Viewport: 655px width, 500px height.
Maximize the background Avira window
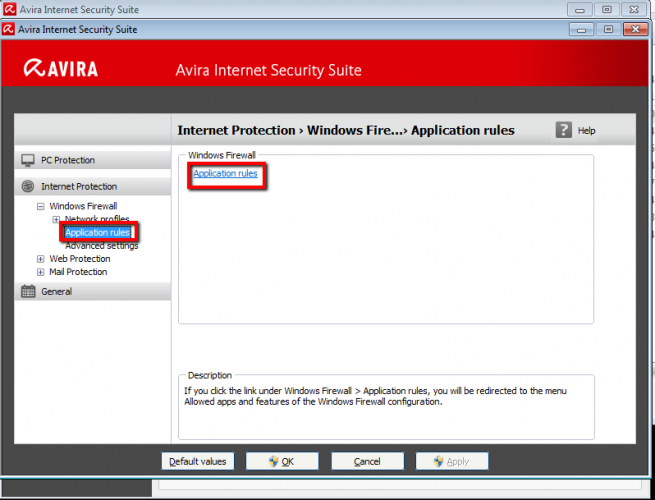tap(607, 9)
